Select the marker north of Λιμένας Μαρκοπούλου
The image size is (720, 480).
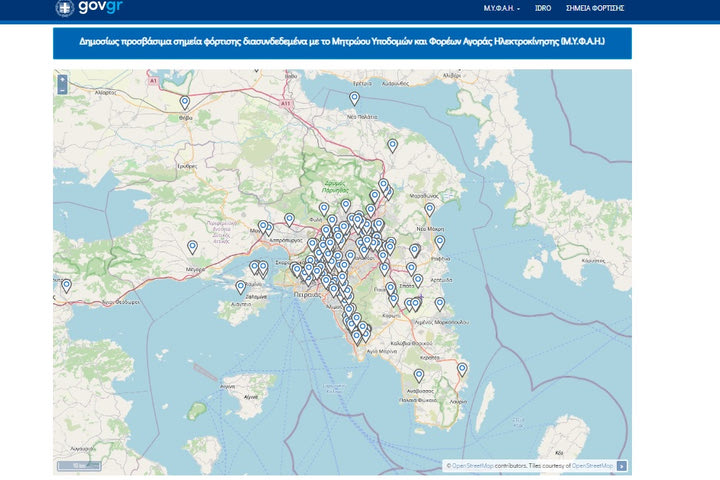(440, 304)
